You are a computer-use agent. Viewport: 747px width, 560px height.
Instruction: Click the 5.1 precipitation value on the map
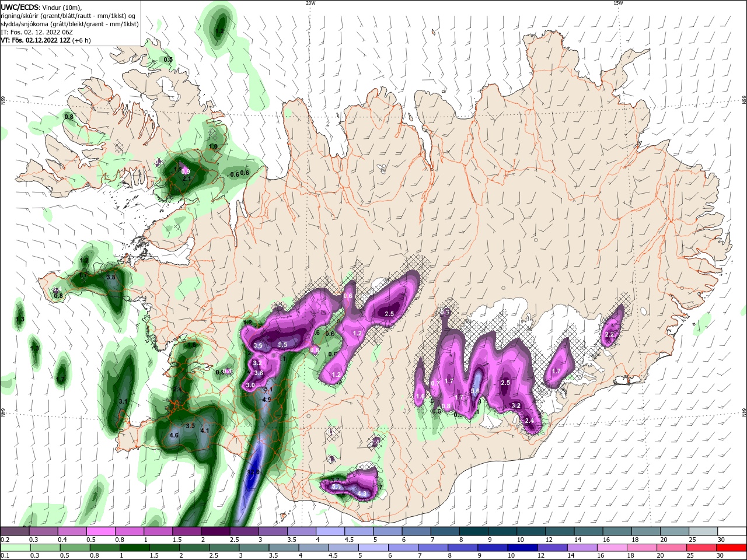pyautogui.click(x=269, y=389)
